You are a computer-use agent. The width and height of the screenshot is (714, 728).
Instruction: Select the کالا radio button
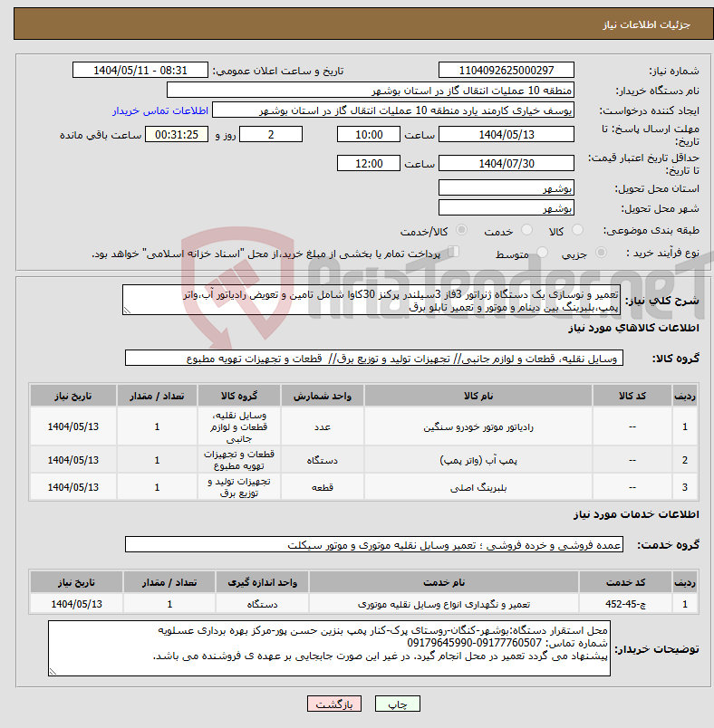click(x=577, y=230)
